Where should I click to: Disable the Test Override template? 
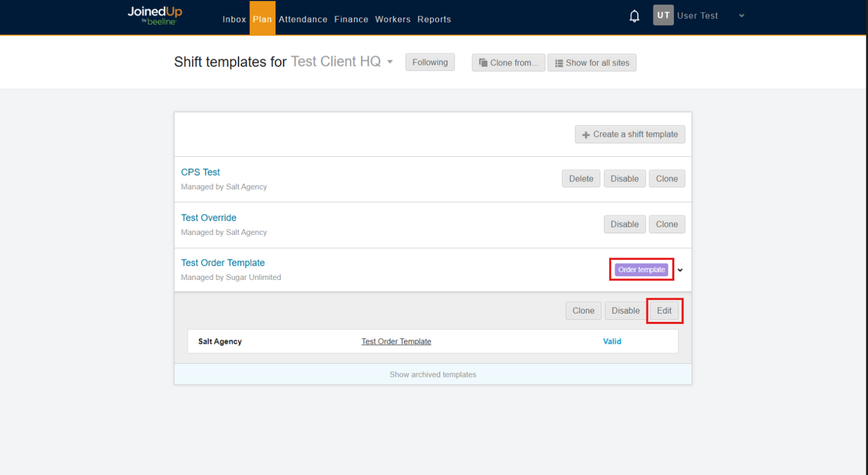(x=625, y=224)
